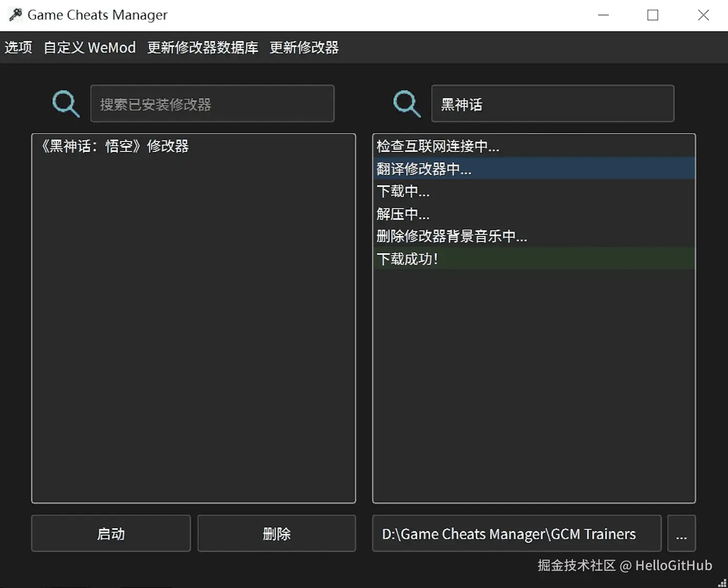Maximize the Game Cheats Manager window
728x588 pixels.
coord(653,15)
